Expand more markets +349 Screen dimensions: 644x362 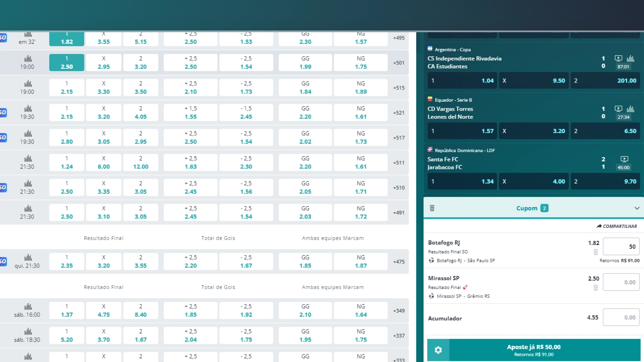click(x=399, y=311)
